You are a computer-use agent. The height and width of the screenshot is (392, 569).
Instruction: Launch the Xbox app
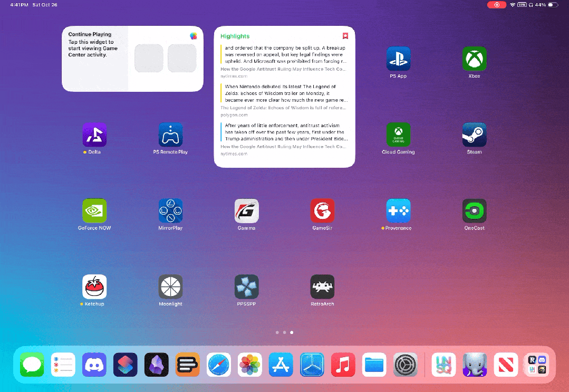tap(474, 59)
